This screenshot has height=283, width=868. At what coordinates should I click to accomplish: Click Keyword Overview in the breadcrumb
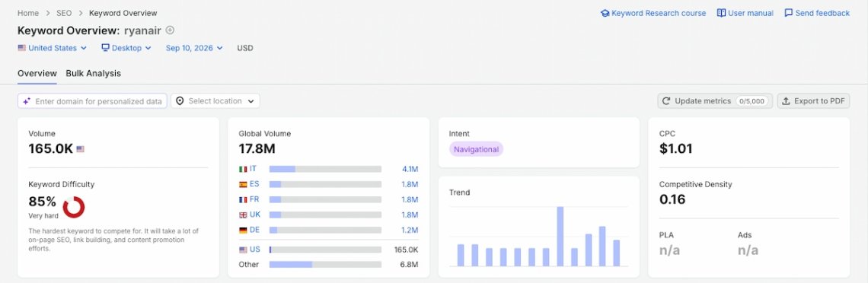pyautogui.click(x=123, y=13)
